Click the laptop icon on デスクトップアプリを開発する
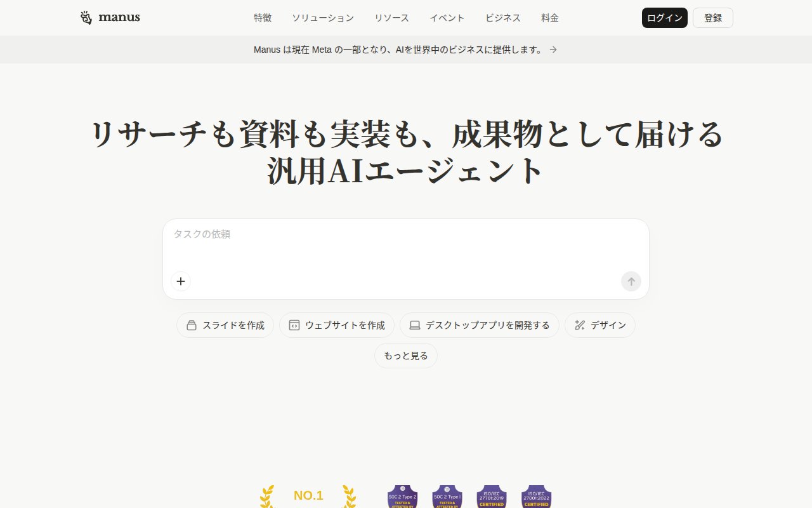Screen dimensions: 812x508 [415, 325]
